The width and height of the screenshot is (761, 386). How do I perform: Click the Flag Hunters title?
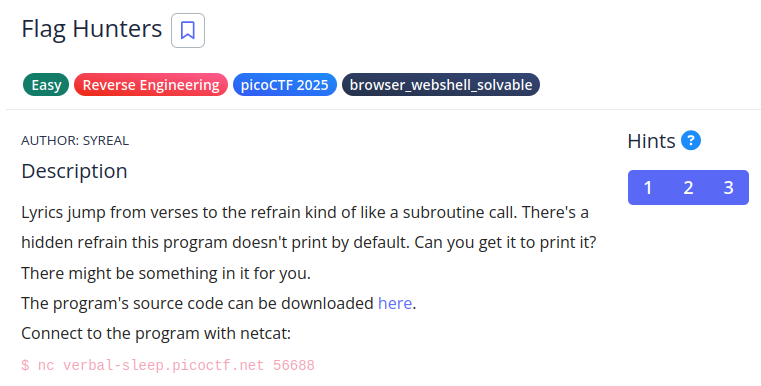(x=92, y=29)
